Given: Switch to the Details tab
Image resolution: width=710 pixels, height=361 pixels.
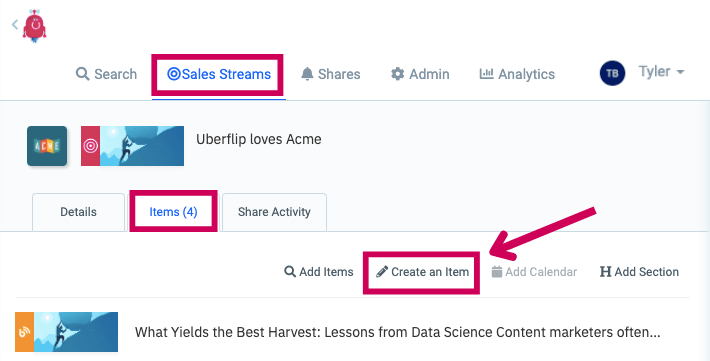Looking at the screenshot, I should (x=78, y=212).
